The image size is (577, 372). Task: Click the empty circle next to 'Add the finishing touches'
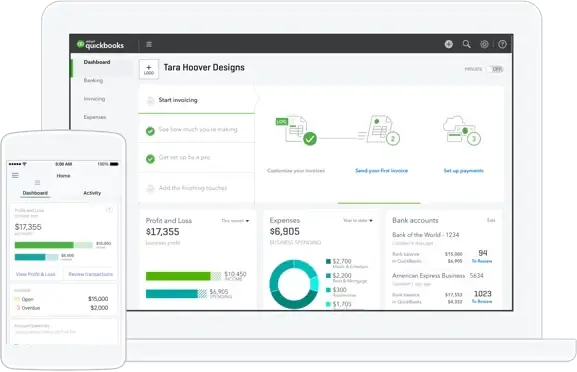[150, 188]
